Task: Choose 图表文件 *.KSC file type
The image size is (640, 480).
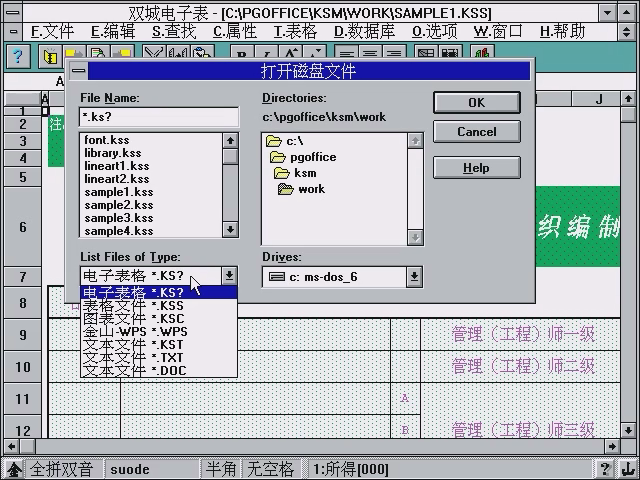Action: (x=159, y=318)
